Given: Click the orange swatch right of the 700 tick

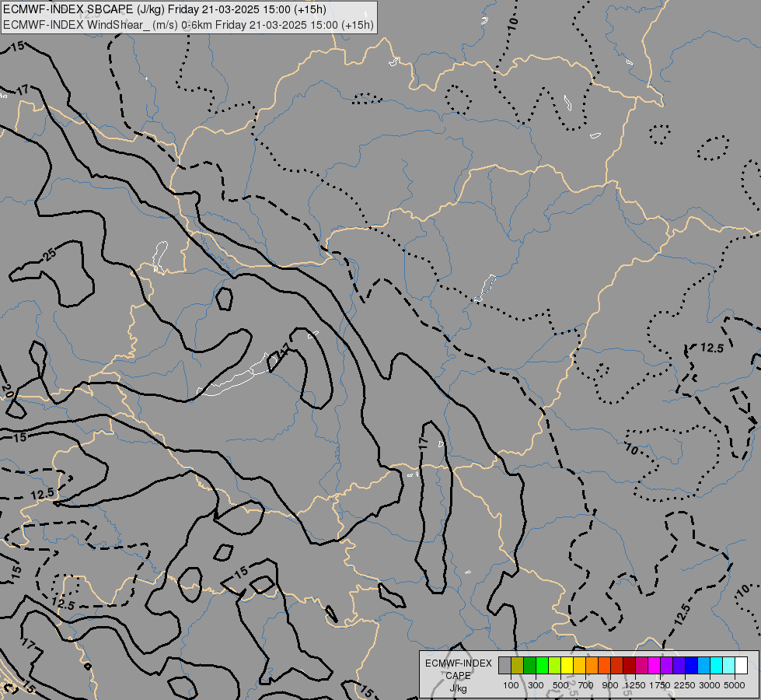Looking at the screenshot, I should tap(592, 665).
